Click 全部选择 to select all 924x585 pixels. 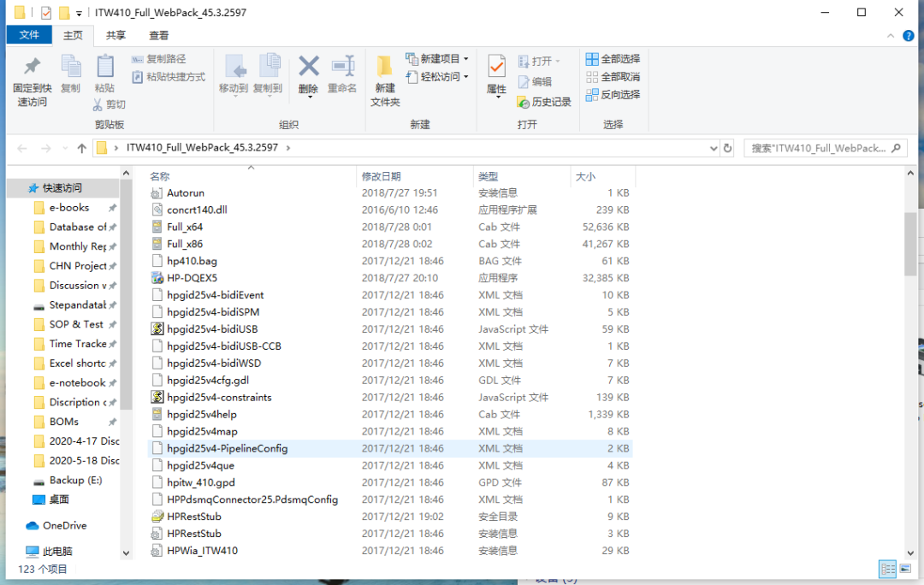pyautogui.click(x=613, y=59)
